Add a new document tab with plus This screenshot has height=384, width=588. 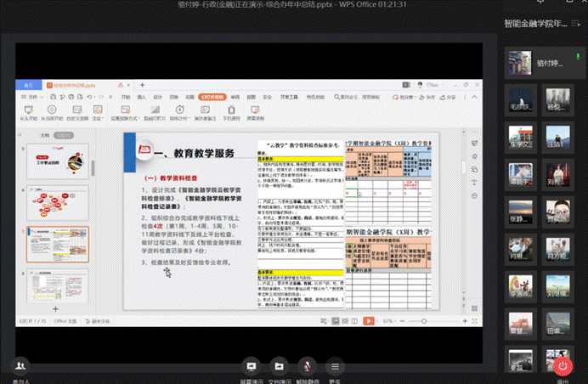point(142,85)
